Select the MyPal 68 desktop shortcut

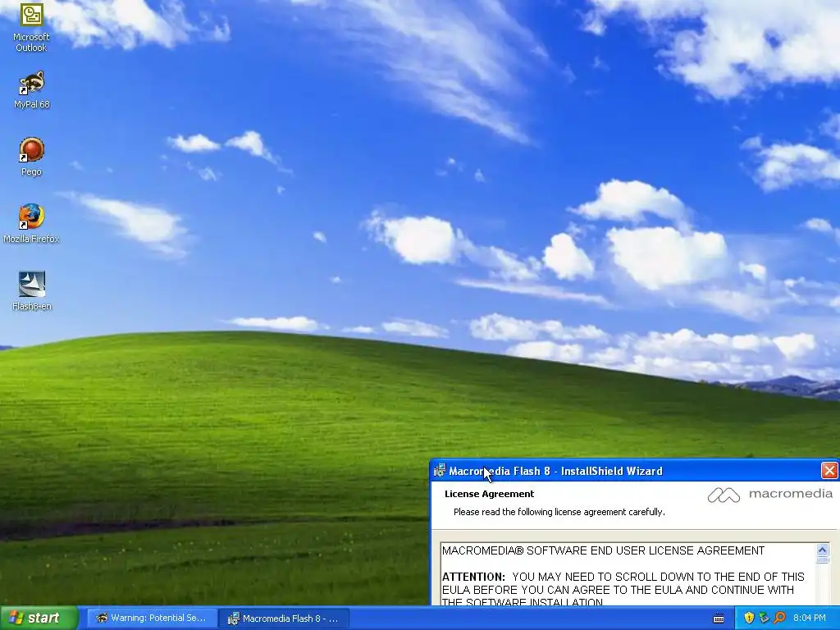[31, 90]
